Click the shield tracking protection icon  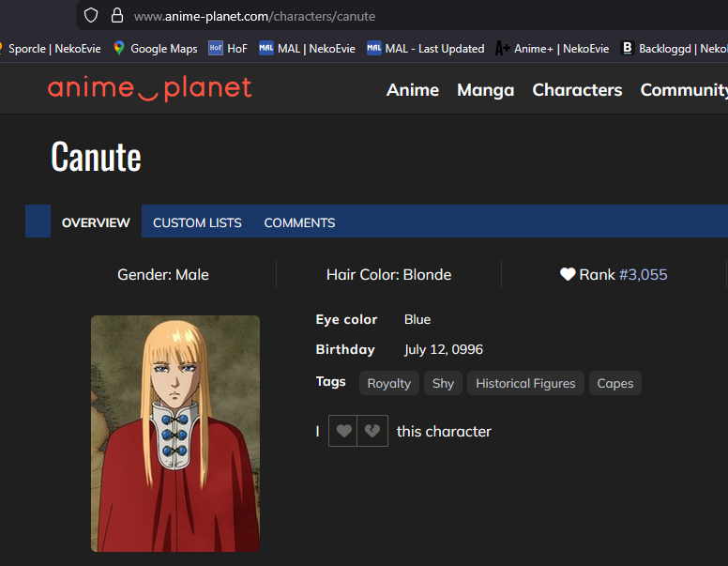[91, 15]
